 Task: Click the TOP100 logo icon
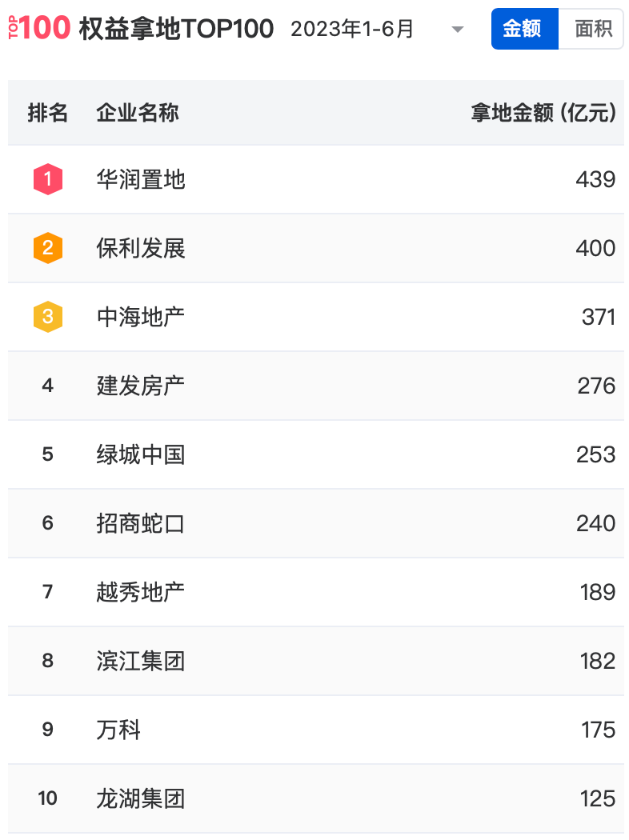[39, 28]
